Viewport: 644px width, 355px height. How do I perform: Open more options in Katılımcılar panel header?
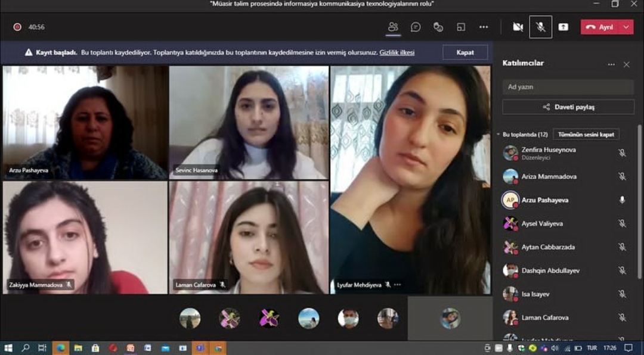tap(611, 64)
